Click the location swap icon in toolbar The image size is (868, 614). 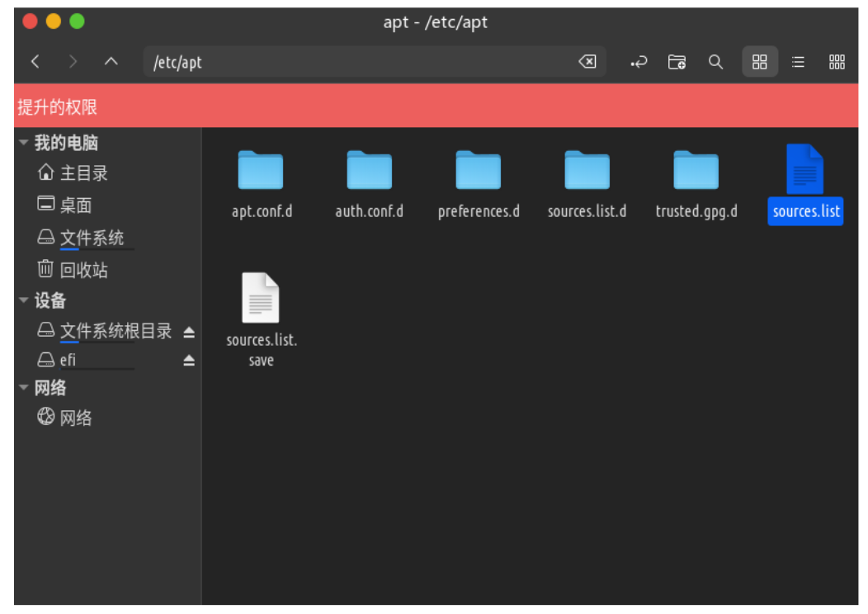click(638, 61)
